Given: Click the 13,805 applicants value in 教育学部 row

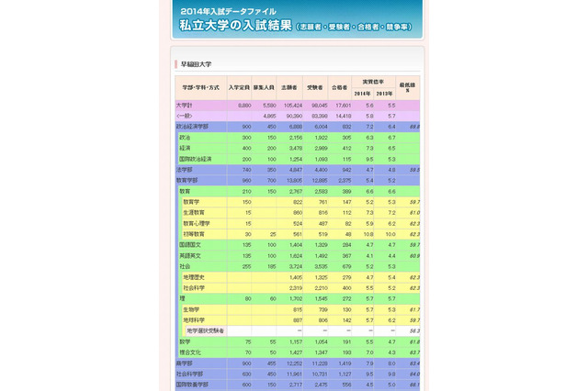Looking at the screenshot, I should [x=294, y=181].
